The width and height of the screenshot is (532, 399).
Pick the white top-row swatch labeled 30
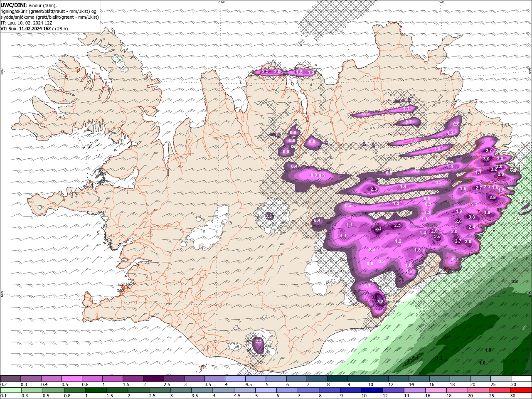pos(521,379)
